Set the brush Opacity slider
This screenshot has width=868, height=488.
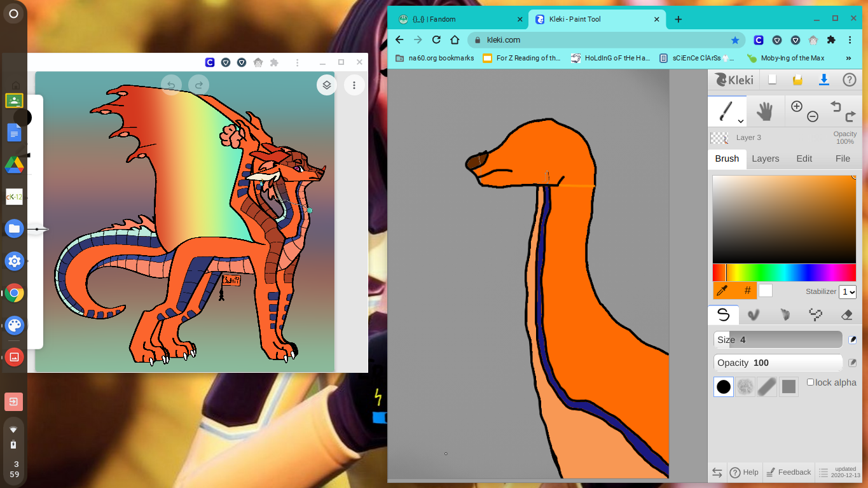(778, 363)
